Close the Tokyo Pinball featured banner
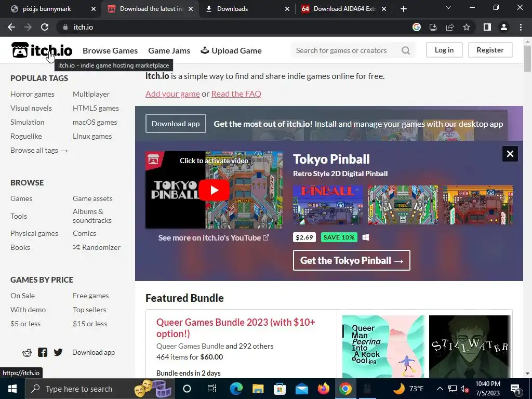Image resolution: width=532 pixels, height=399 pixels. [510, 154]
